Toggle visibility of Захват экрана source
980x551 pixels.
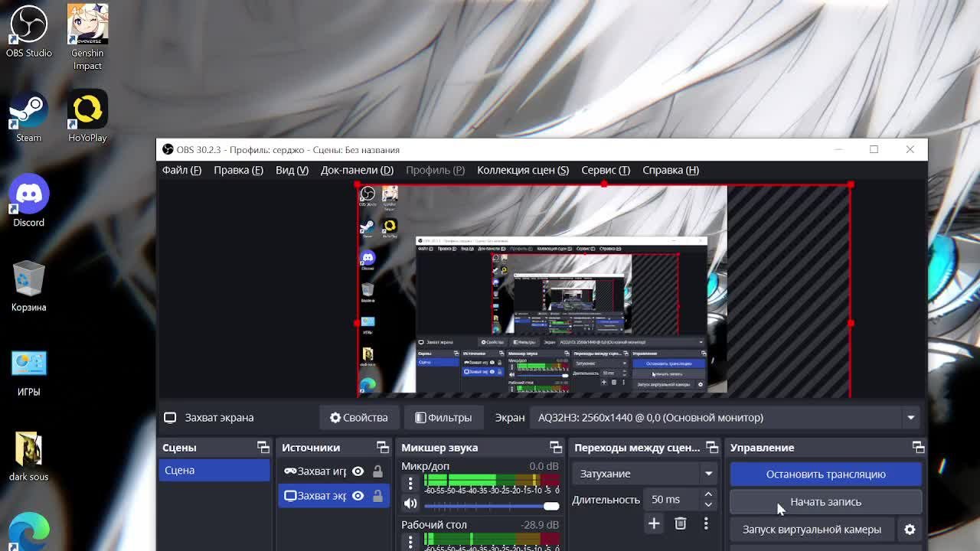pos(358,496)
